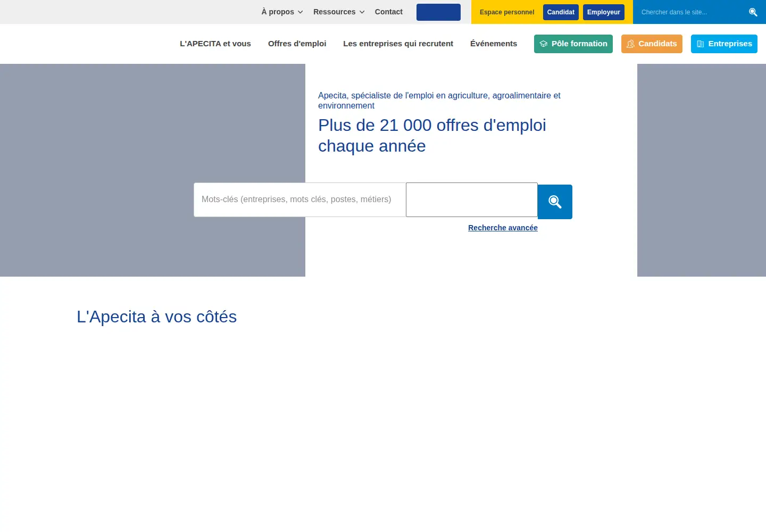Open Les entreprises qui recrutent
The image size is (766, 532).
398,44
